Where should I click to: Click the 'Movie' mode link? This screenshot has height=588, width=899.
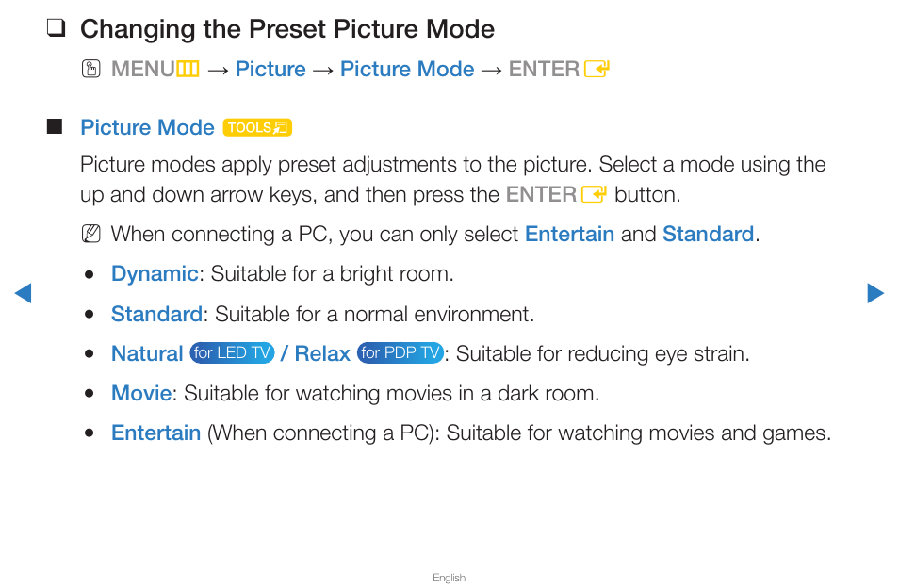[x=141, y=393]
